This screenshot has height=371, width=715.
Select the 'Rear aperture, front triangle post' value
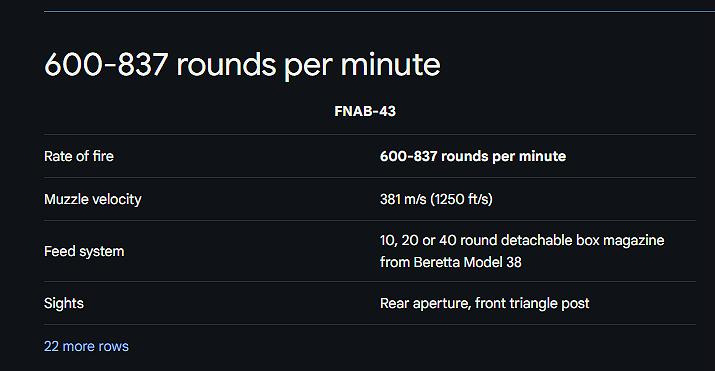[x=485, y=303]
